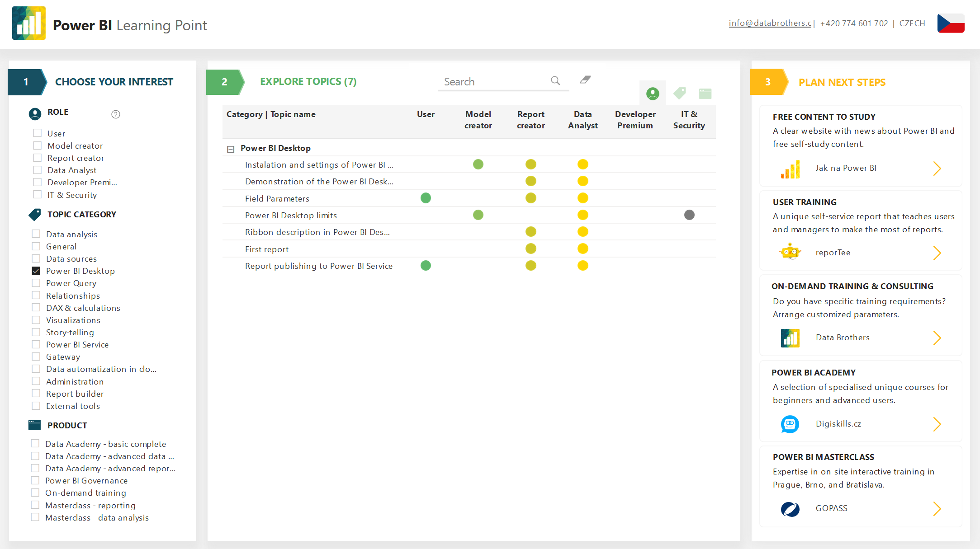The image size is (980, 549).
Task: Switch to topic tag view icon
Action: pos(679,94)
